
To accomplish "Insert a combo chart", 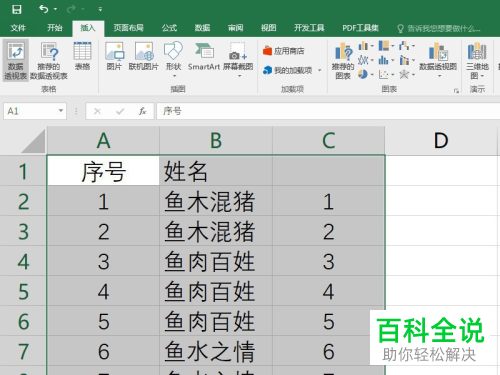I will (407, 60).
